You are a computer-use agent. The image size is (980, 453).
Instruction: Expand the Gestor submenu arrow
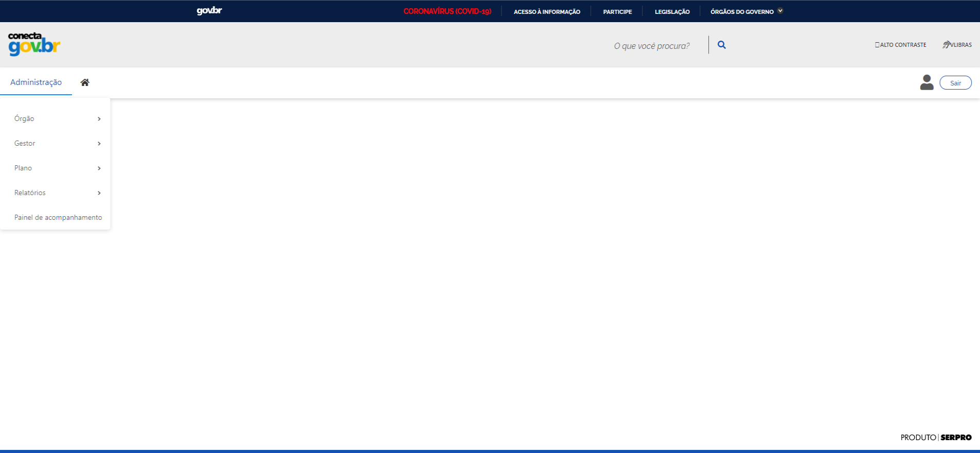coord(99,144)
